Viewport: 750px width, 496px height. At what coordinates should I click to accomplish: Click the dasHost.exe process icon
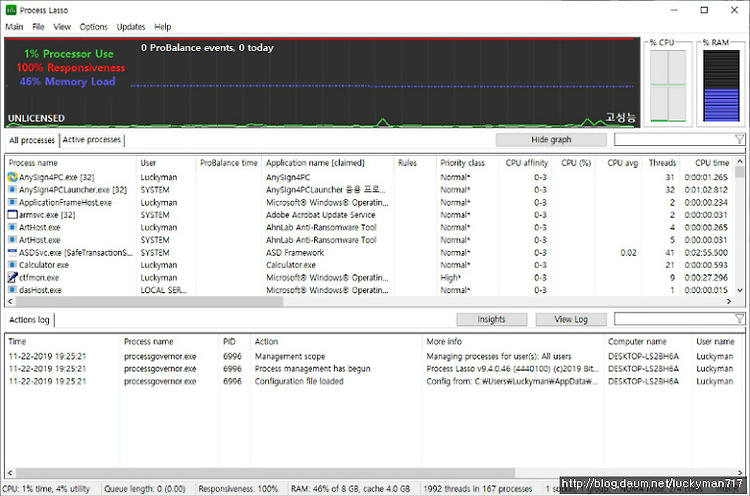(x=12, y=290)
